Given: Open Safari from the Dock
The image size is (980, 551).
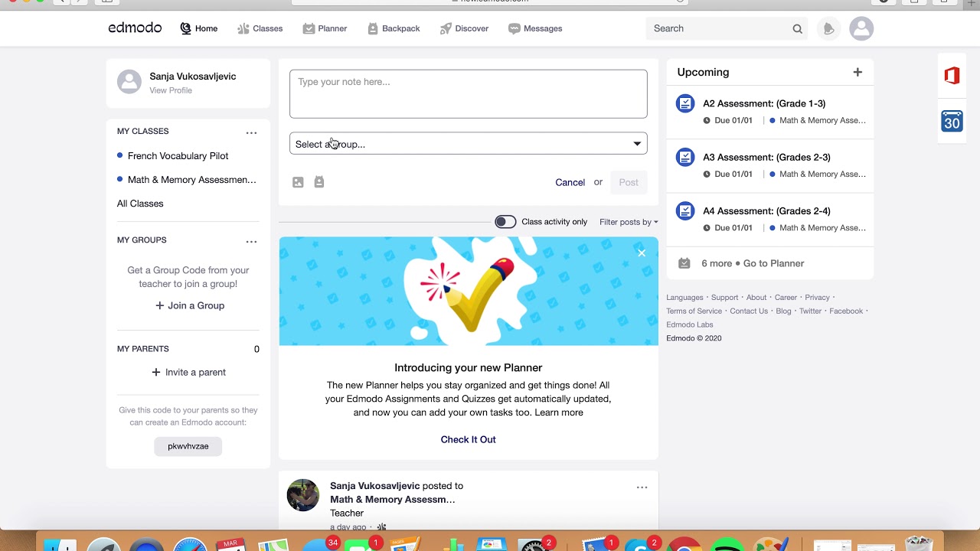Looking at the screenshot, I should [188, 545].
